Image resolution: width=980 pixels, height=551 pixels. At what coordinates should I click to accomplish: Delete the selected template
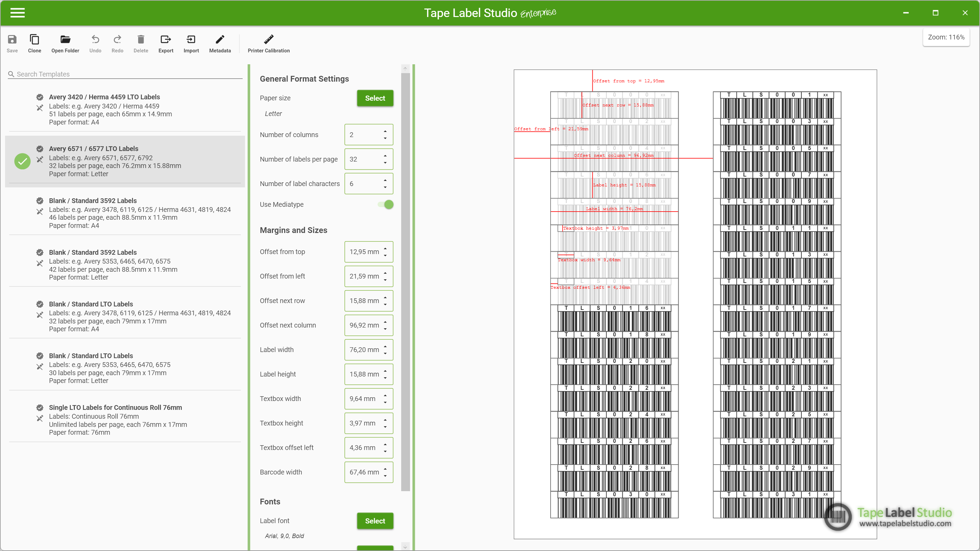coord(141,44)
